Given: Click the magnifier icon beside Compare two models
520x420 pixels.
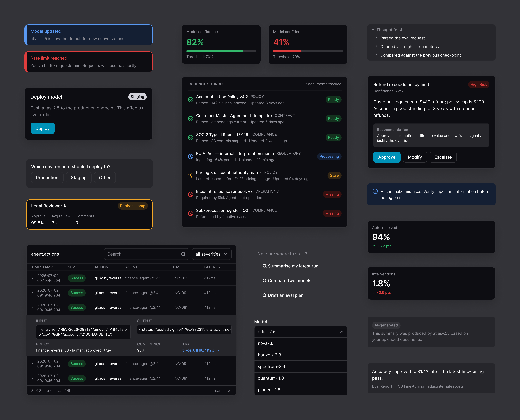Looking at the screenshot, I should pos(265,281).
